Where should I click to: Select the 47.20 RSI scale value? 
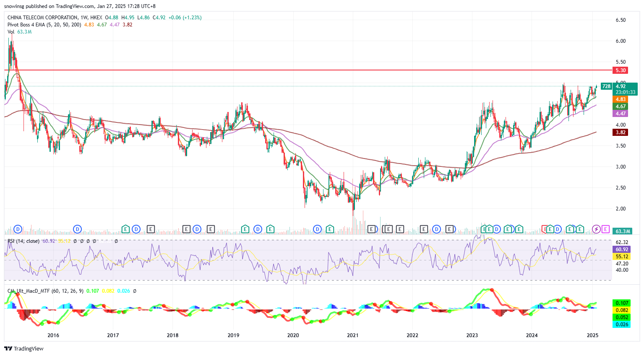pyautogui.click(x=622, y=264)
